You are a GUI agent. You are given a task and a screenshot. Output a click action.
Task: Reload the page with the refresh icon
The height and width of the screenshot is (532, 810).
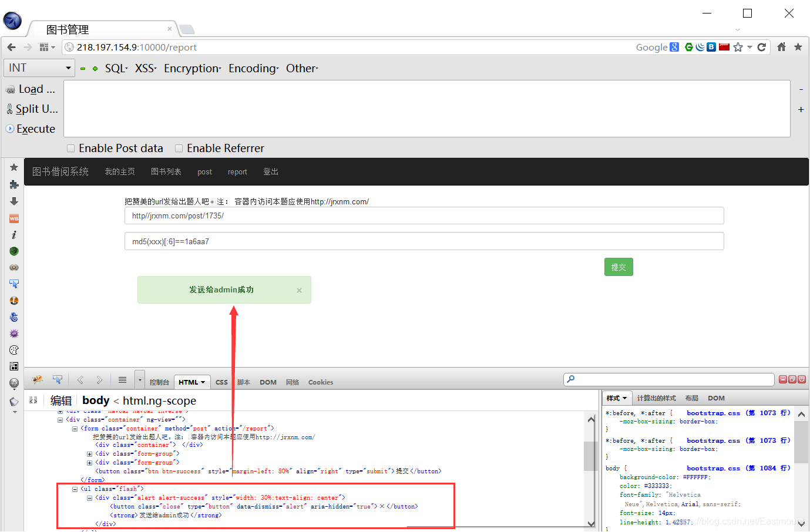coord(762,47)
